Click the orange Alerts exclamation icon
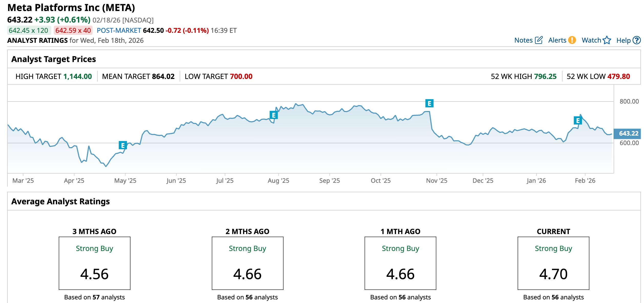 (572, 40)
